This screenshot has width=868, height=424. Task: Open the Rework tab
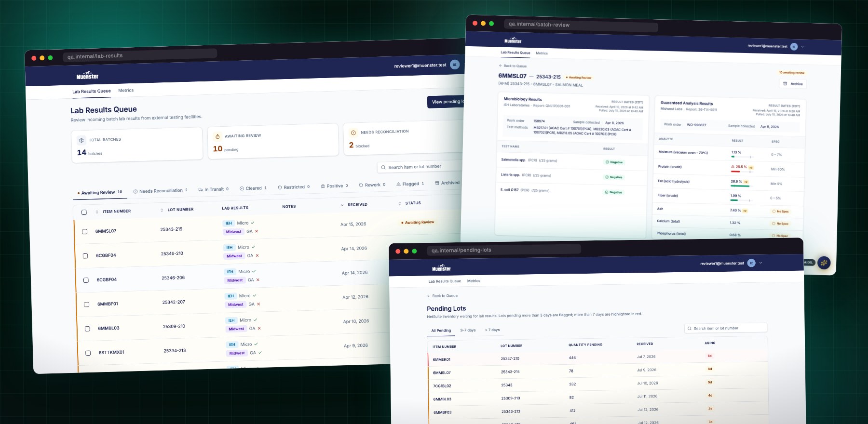[x=372, y=185]
